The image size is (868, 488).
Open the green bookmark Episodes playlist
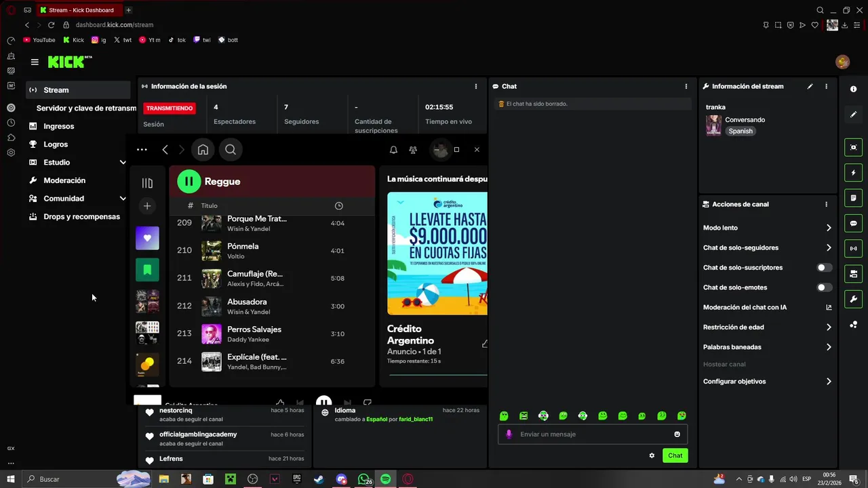click(x=147, y=270)
